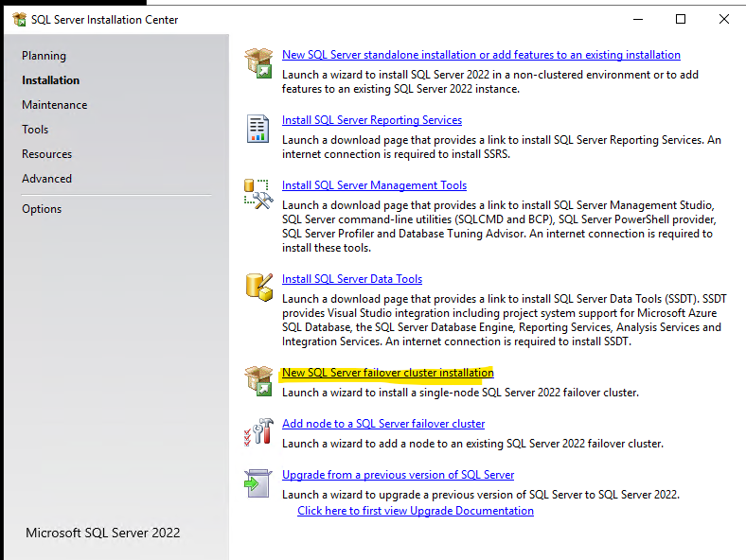Click the Reporting Services document icon
The height and width of the screenshot is (560, 746).
258,129
